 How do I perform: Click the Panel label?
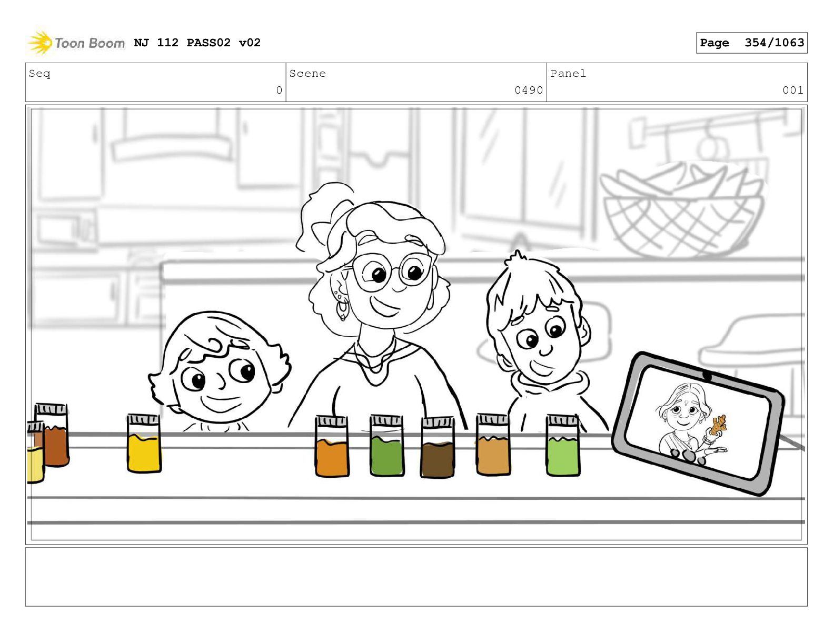tap(568, 74)
